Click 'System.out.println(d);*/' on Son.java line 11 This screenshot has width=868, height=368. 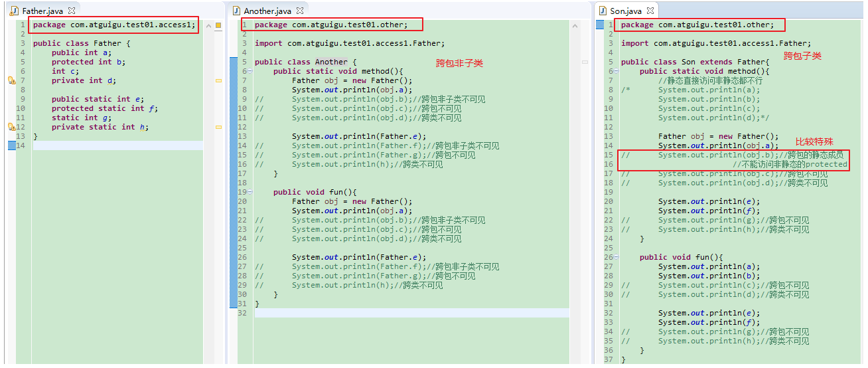713,118
